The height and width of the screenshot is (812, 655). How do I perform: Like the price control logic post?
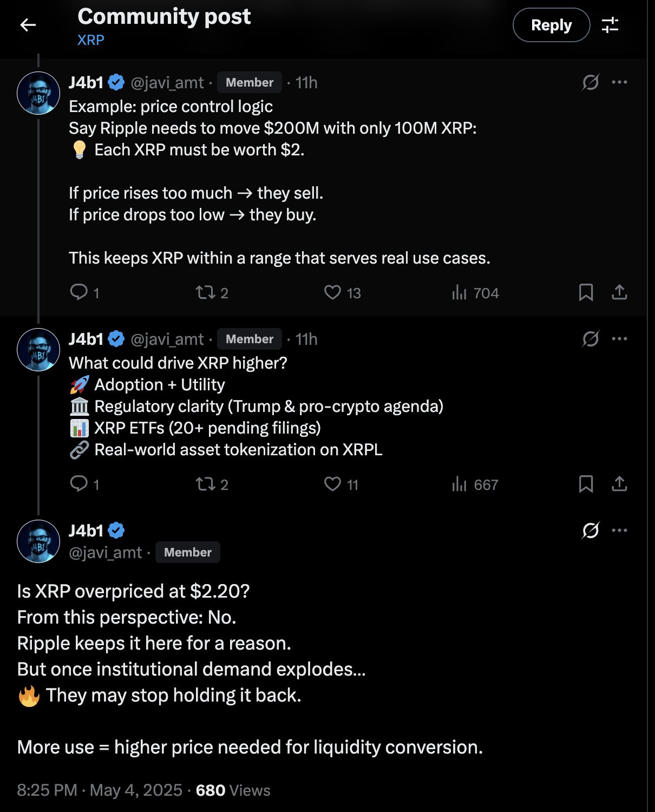(x=332, y=292)
